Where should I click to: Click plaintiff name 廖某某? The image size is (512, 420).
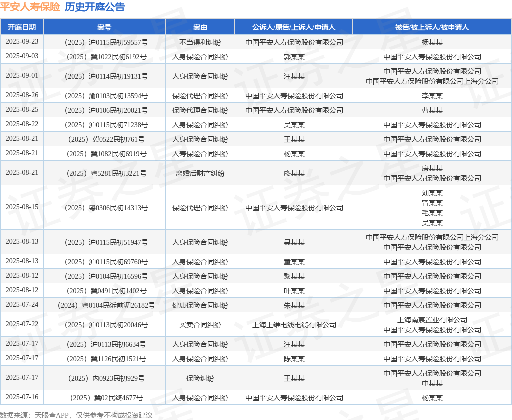pos(294,173)
